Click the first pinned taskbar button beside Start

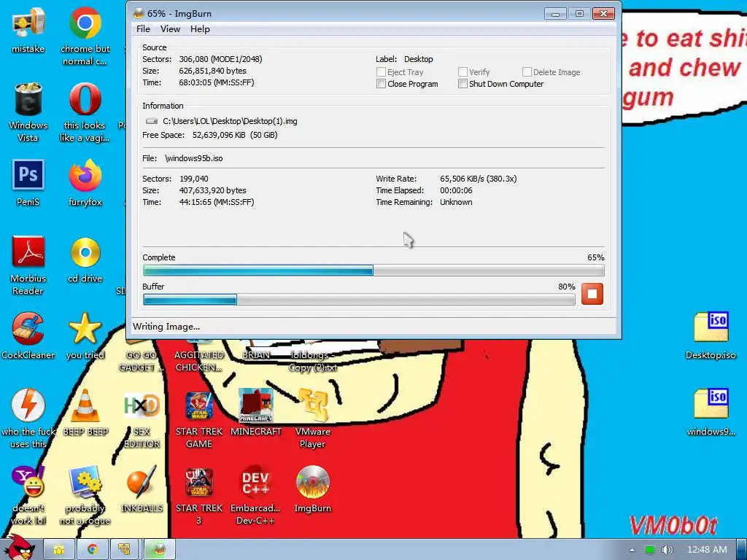[59, 550]
